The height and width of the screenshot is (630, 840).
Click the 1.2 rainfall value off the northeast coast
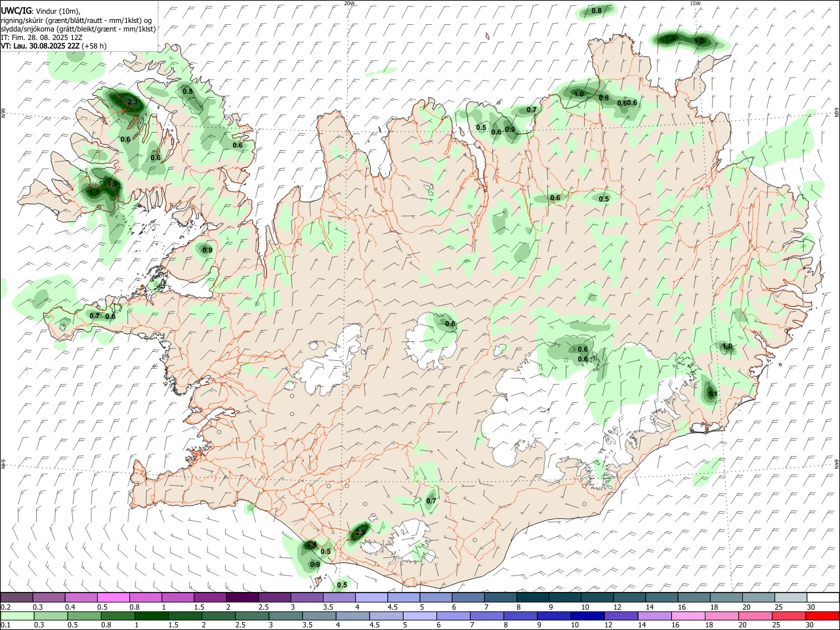(x=699, y=41)
